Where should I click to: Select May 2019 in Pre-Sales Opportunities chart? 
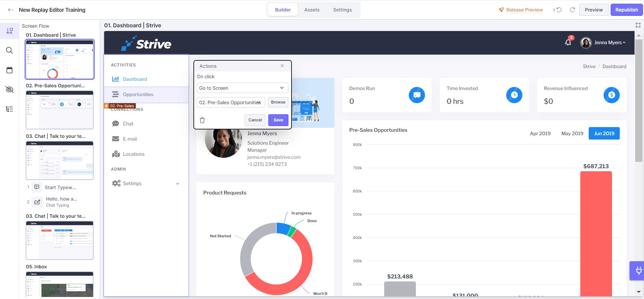pos(572,133)
